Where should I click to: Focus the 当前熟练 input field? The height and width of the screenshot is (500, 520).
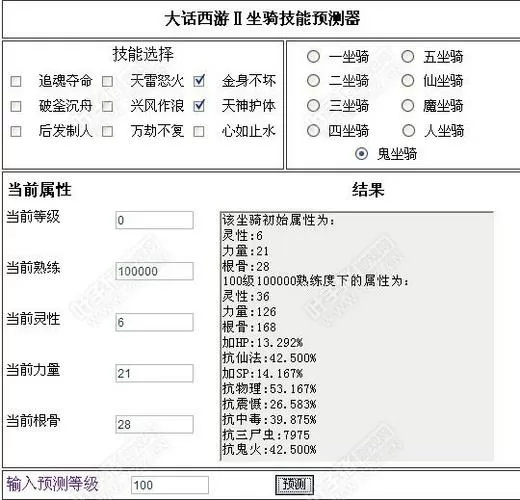(154, 271)
